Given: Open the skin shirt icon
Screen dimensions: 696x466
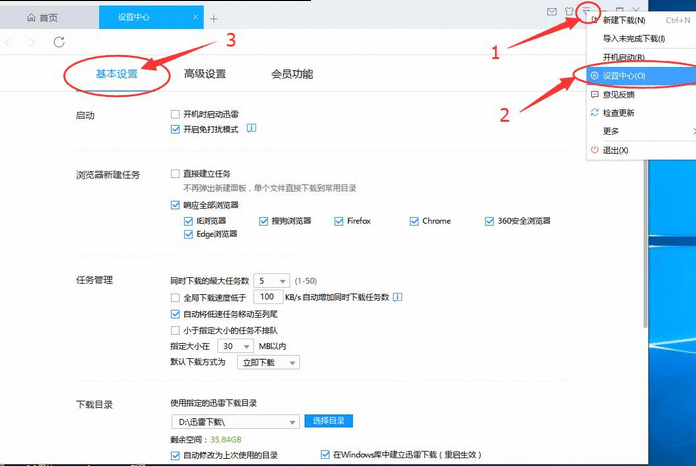Looking at the screenshot, I should point(569,12).
